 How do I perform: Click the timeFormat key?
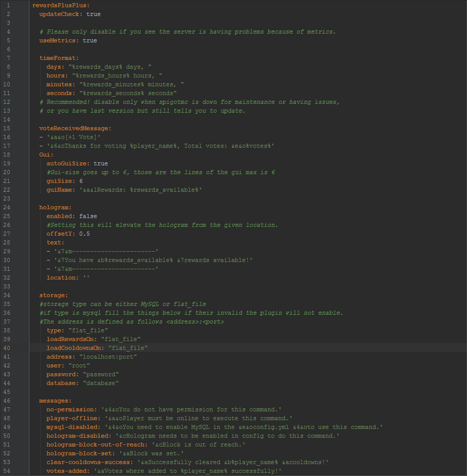click(x=58, y=58)
